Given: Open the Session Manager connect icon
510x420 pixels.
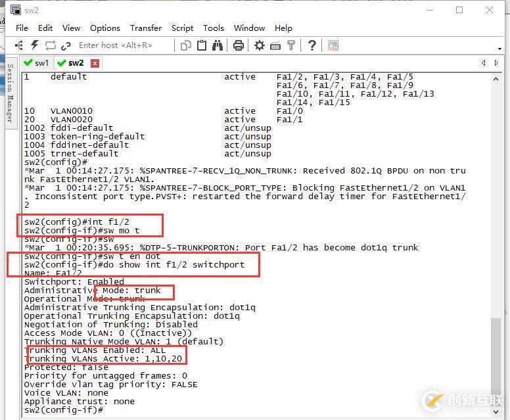Looking at the screenshot, I should 19,45.
